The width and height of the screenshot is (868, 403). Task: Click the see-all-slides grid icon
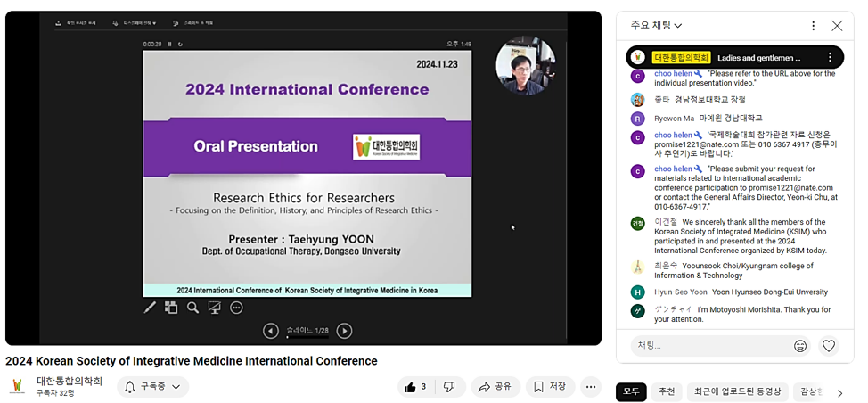click(x=171, y=308)
